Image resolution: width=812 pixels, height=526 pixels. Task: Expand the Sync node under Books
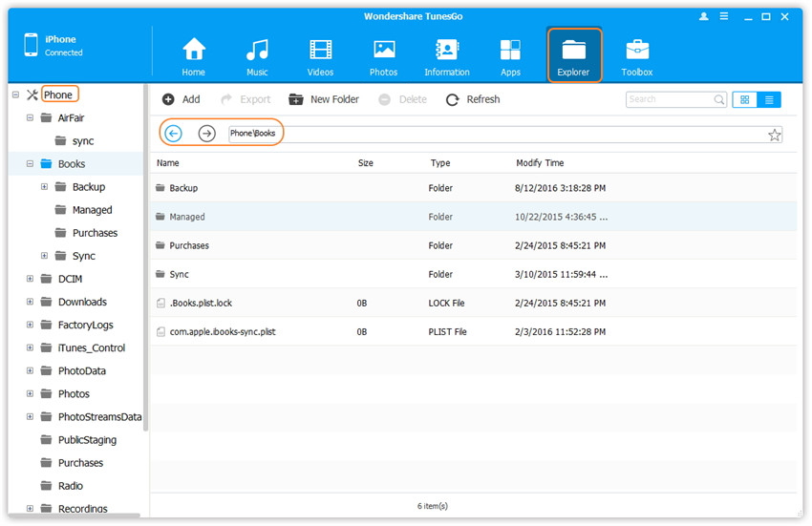click(45, 256)
